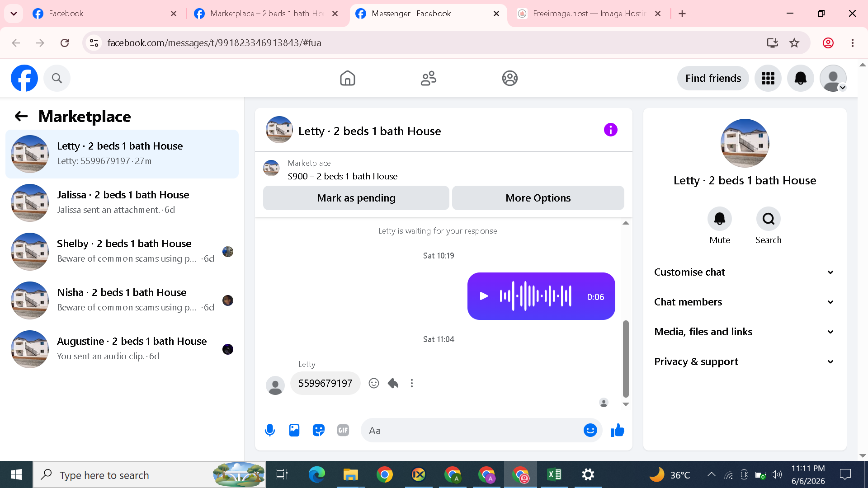Choose a sticker from the sticker icon

[319, 430]
